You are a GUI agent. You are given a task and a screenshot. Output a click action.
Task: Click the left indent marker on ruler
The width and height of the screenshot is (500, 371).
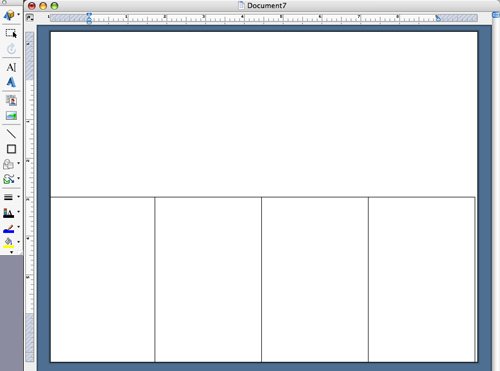click(x=89, y=21)
